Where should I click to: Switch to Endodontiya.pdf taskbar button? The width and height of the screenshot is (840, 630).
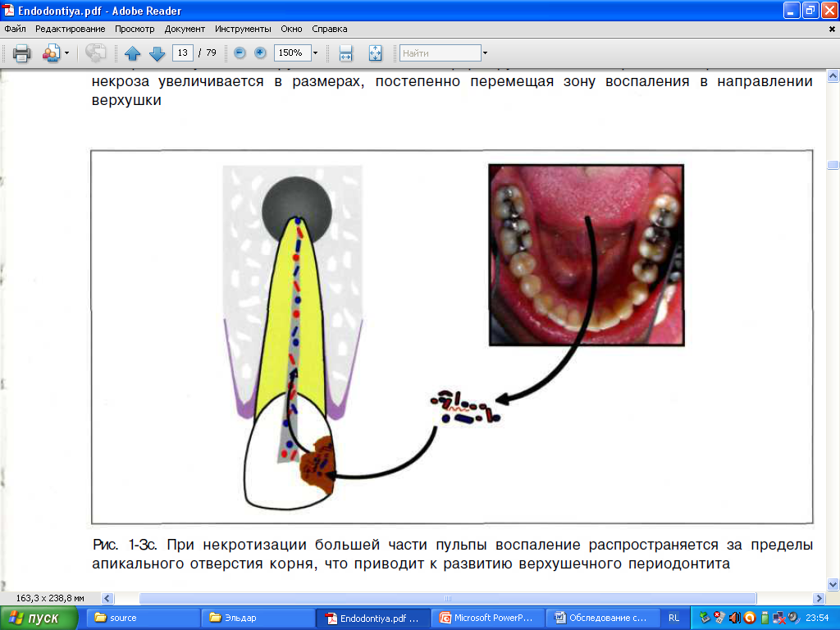pyautogui.click(x=372, y=618)
